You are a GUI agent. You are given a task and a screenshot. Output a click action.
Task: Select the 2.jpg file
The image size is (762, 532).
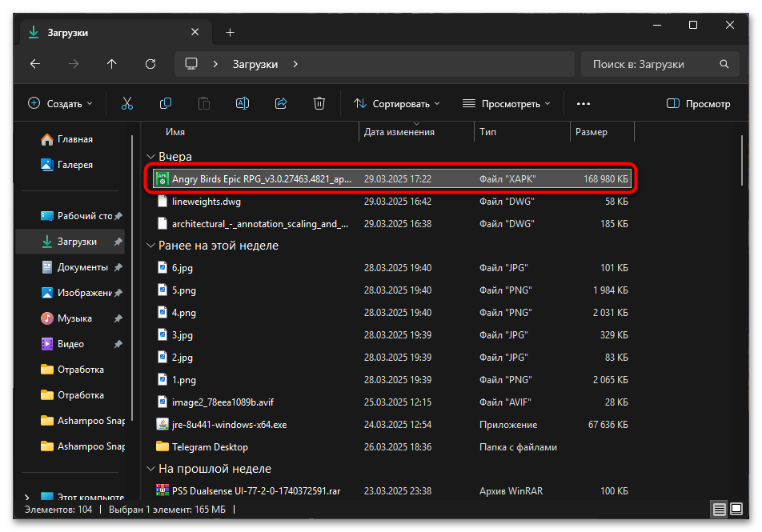pyautogui.click(x=391, y=357)
